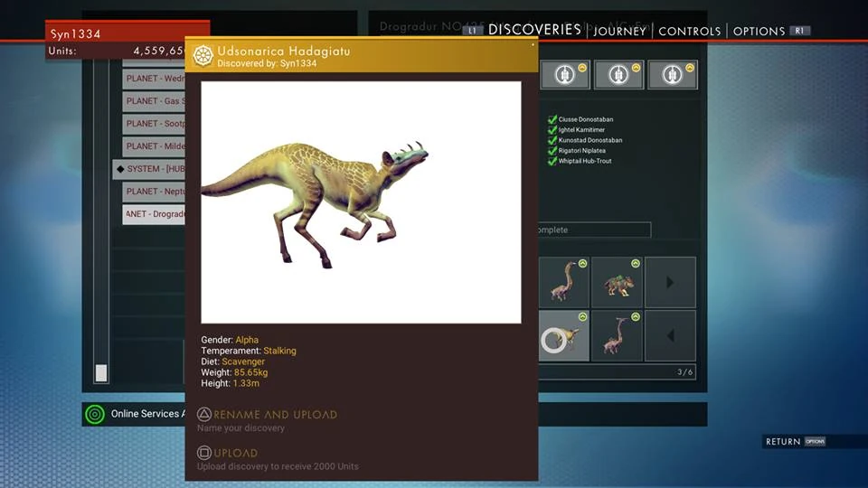Switch to the CONTROLS tab

(689, 32)
